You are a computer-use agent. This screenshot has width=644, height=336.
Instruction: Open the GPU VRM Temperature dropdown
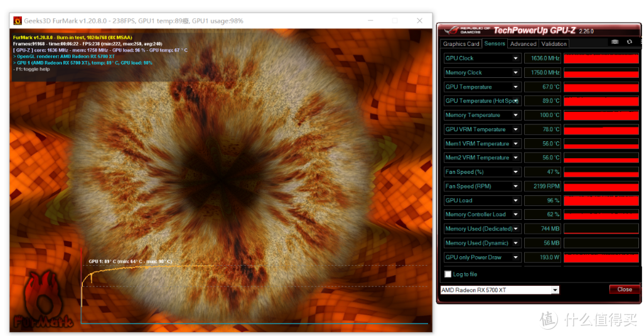[x=515, y=129]
